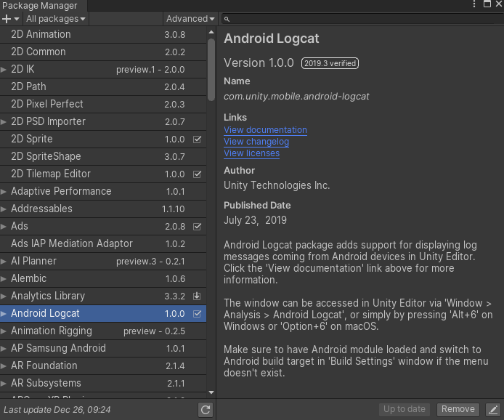Click the 2D Sprite installed checkmark
The width and height of the screenshot is (504, 420).
coord(197,140)
